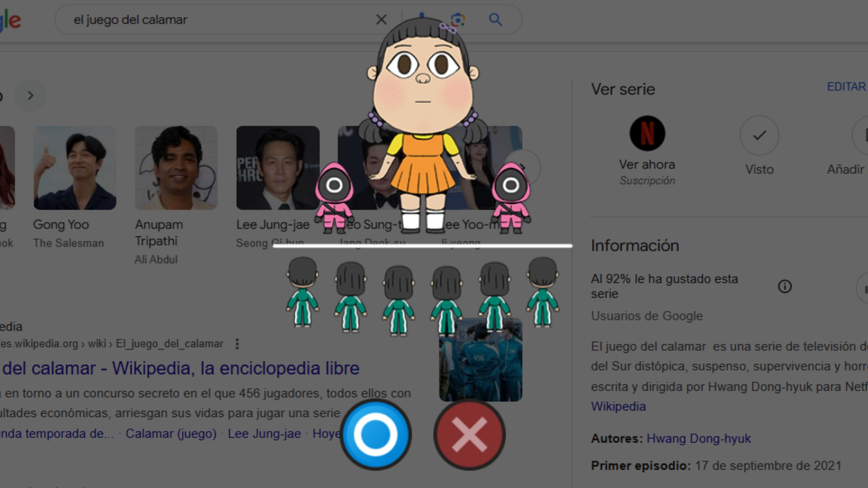This screenshot has width=868, height=488.
Task: Click the search magnifier icon
Action: (x=495, y=19)
